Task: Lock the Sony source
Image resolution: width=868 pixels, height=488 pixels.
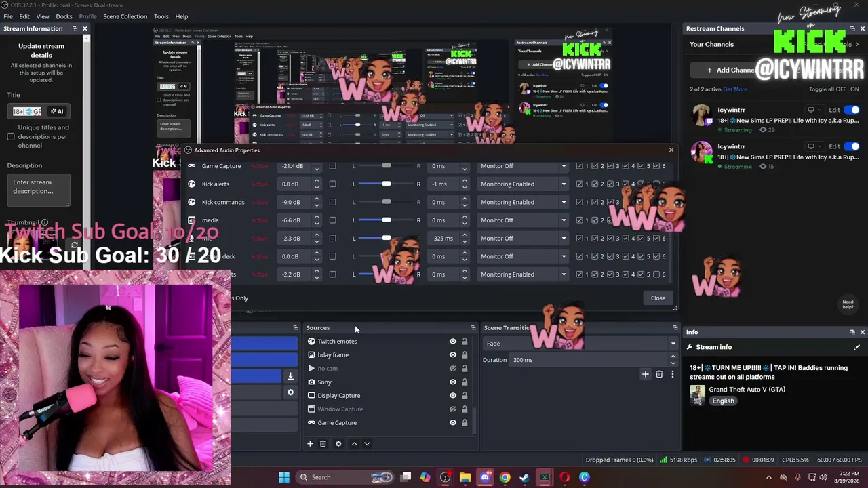Action: pos(465,382)
